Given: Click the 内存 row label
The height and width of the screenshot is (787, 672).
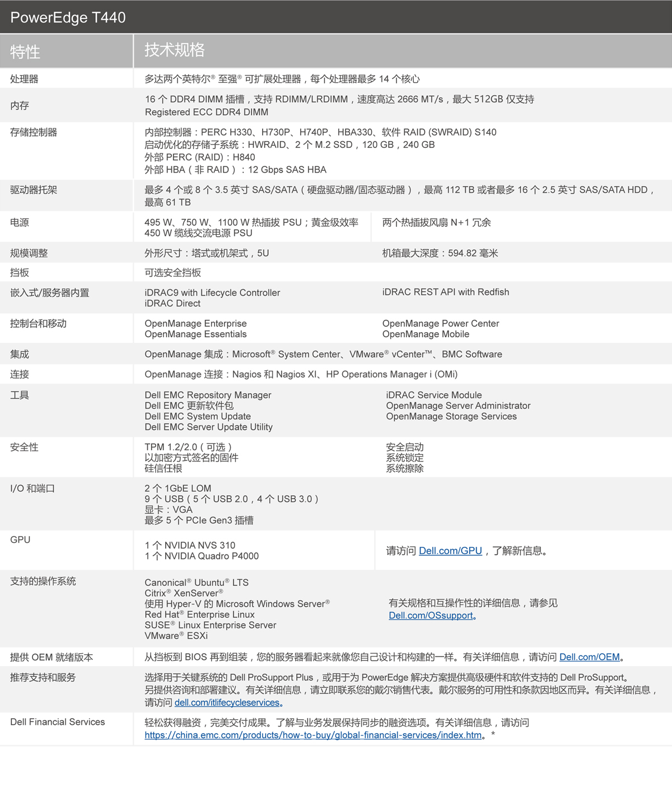Looking at the screenshot, I should [19, 105].
